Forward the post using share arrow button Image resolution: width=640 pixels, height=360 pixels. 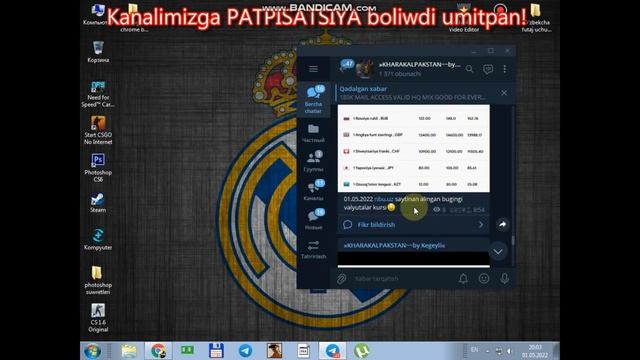[x=502, y=224]
